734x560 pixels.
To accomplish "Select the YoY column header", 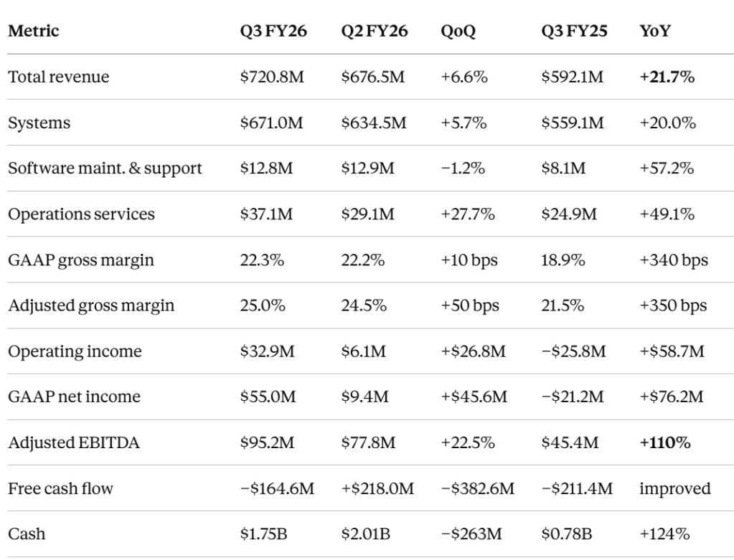I will click(655, 31).
